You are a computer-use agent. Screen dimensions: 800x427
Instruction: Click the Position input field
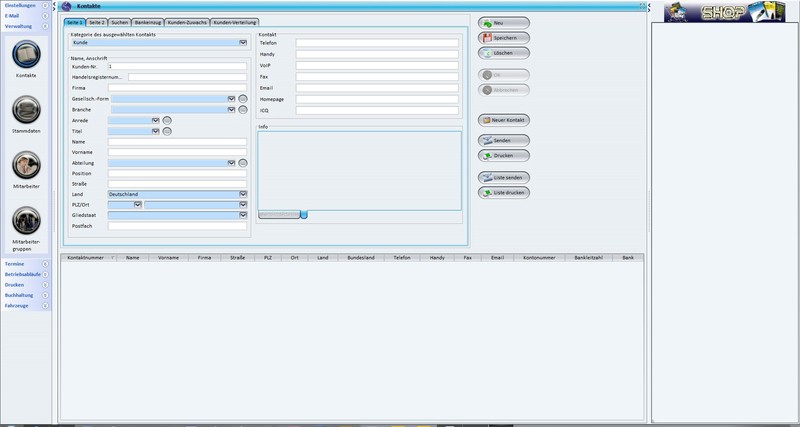click(x=177, y=173)
